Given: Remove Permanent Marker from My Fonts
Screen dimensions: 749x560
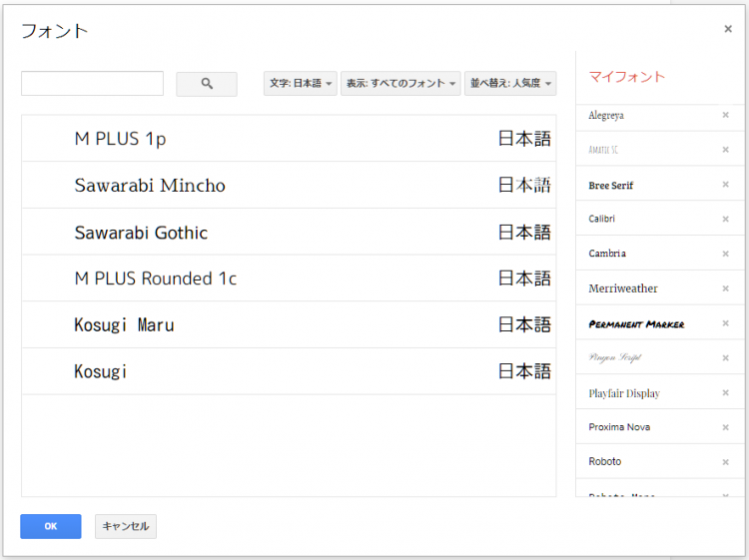Looking at the screenshot, I should coord(725,323).
